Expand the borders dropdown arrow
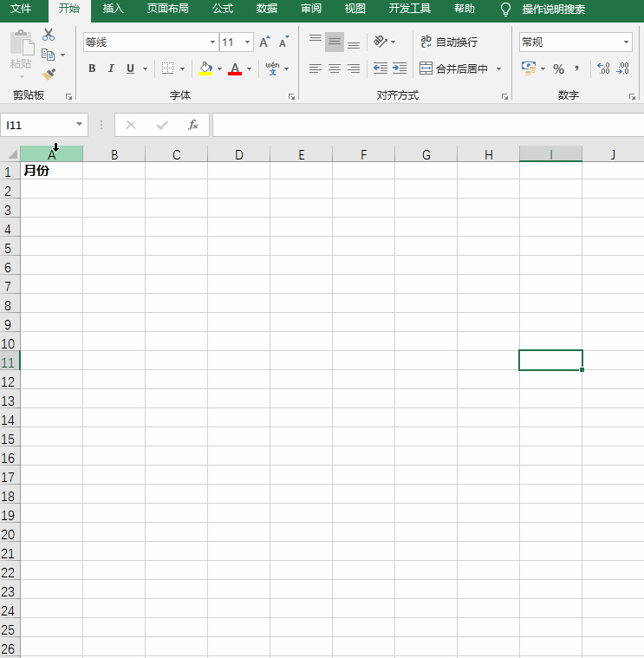Viewport: 644px width, 658px height. tap(183, 68)
